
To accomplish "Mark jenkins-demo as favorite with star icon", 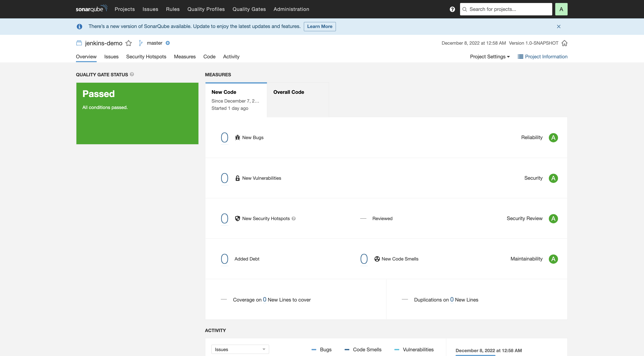I will [128, 43].
